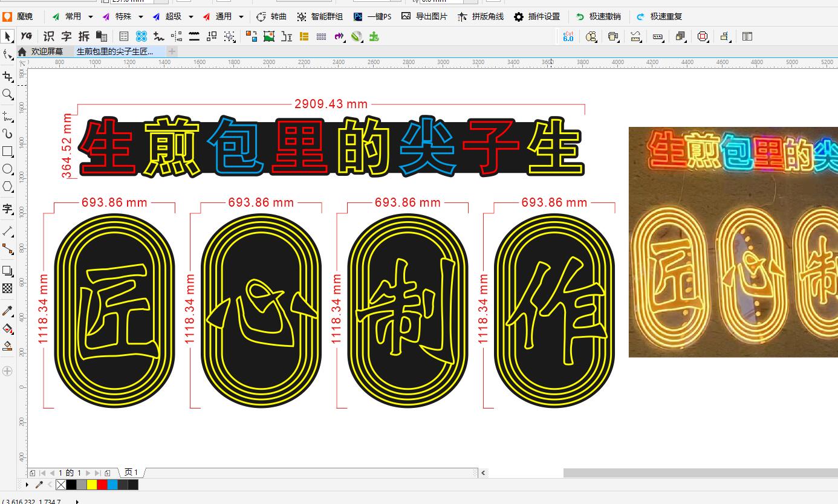Click the neon sign reference photo

pos(733,242)
